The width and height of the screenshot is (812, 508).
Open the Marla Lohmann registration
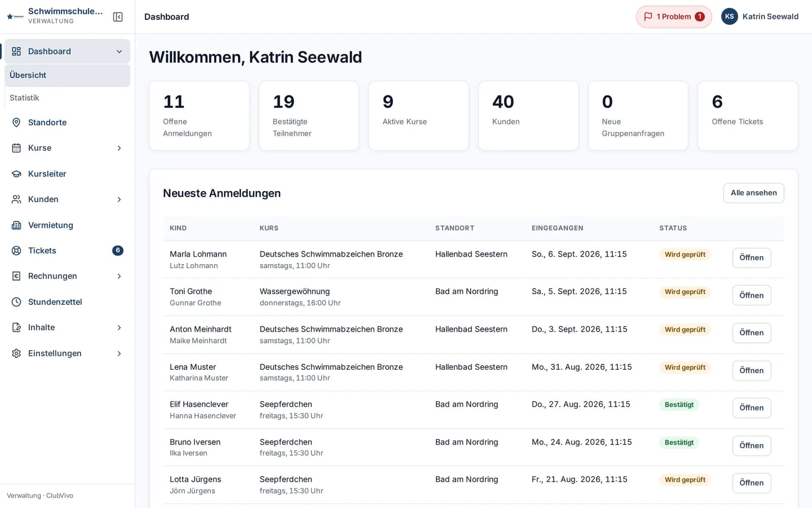tap(752, 258)
